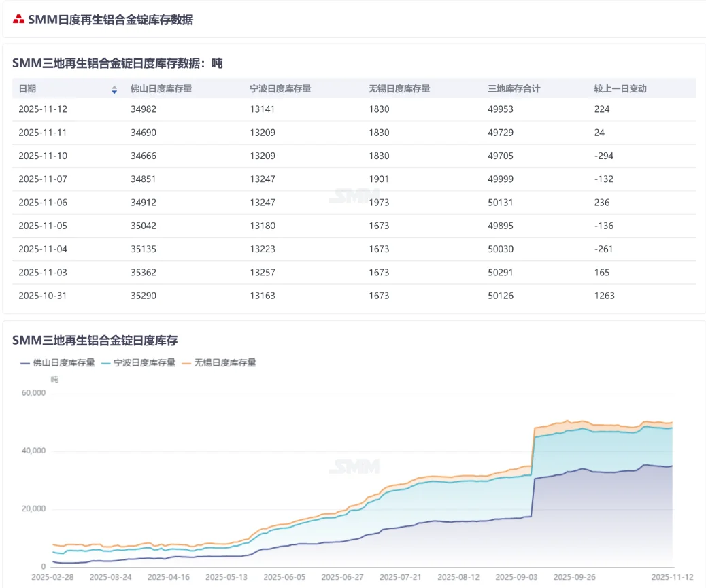This screenshot has height=588, width=706.
Task: Click Foshan value 34912
Action: 144,203
